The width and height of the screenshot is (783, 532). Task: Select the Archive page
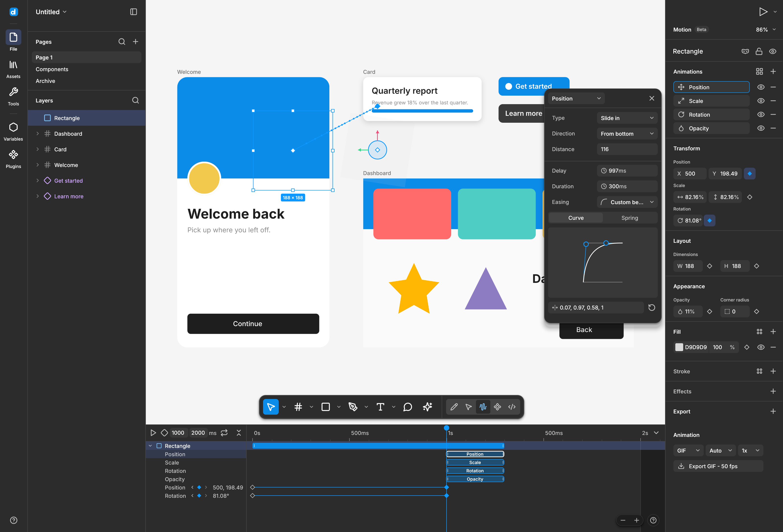tap(86, 81)
